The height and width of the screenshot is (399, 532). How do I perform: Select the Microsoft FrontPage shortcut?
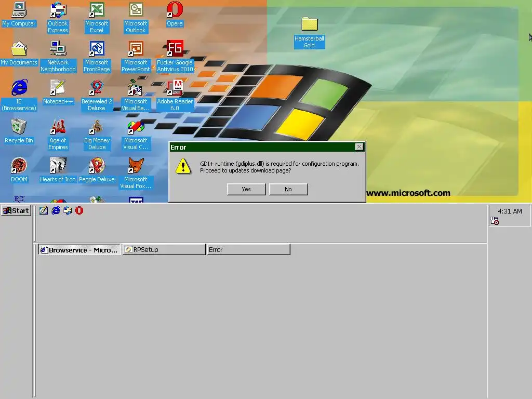point(97,57)
